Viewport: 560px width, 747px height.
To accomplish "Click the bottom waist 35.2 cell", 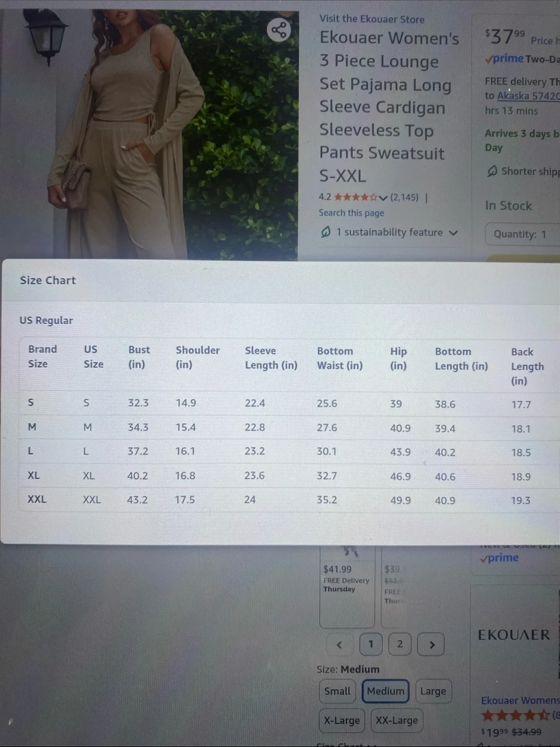I will click(327, 500).
